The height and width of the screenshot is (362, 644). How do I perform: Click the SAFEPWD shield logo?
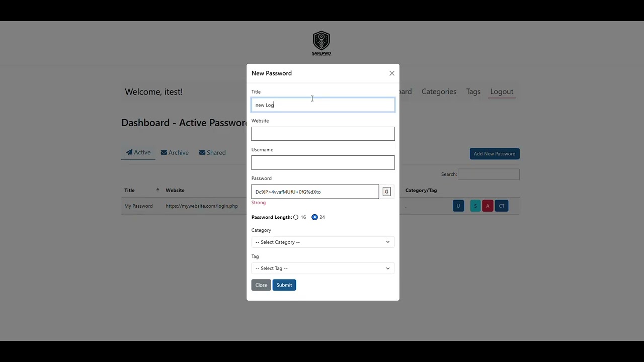point(321,43)
